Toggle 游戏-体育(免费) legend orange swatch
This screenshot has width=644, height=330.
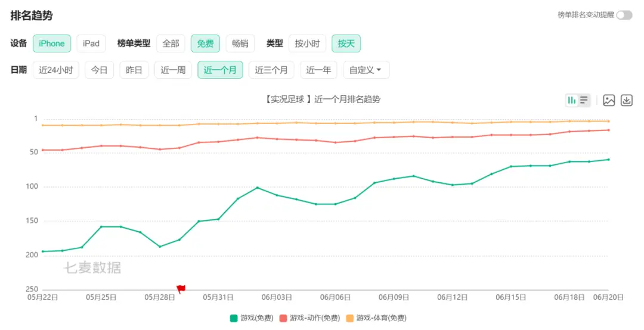(x=349, y=318)
